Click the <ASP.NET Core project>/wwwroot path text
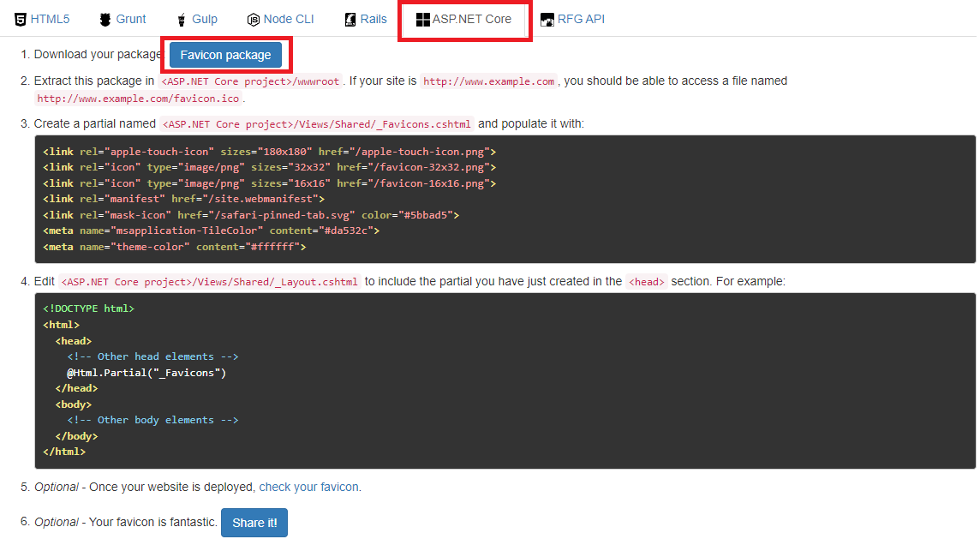The width and height of the screenshot is (980, 539). tap(251, 81)
